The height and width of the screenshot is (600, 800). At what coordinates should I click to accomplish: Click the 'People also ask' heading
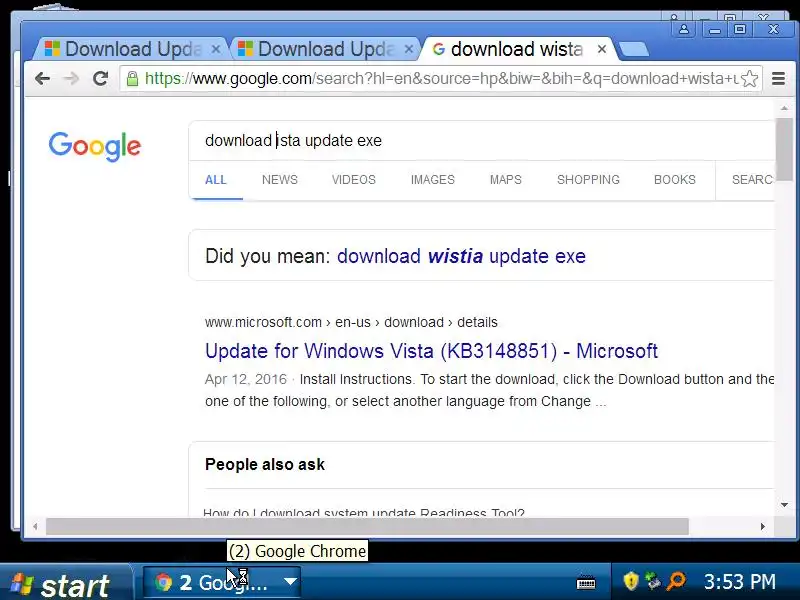[x=265, y=464]
